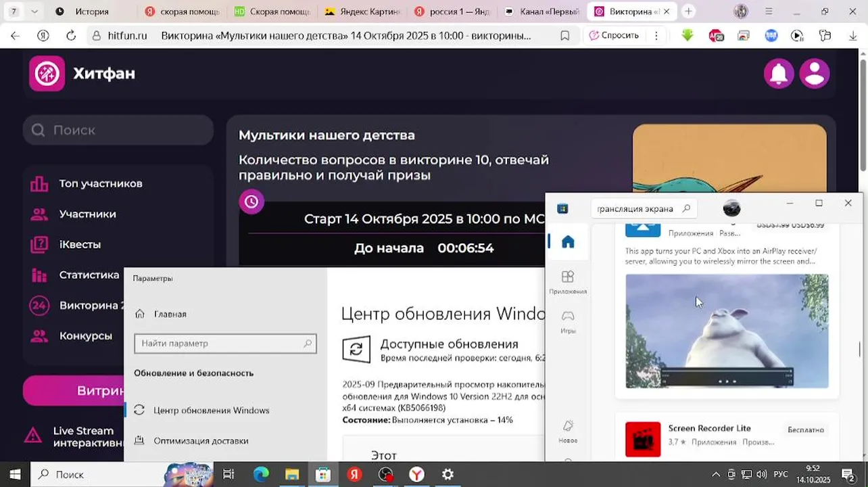Open the Action Center notifications icon
Image resolution: width=868 pixels, height=487 pixels.
point(848,475)
